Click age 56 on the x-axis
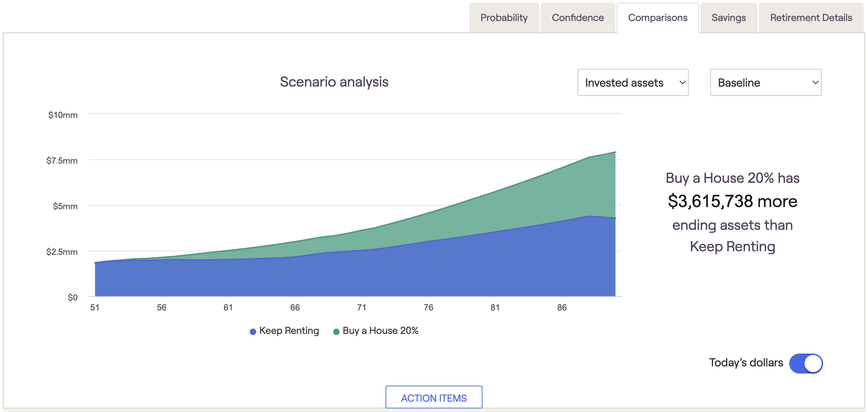This screenshot has height=412, width=868. tap(161, 307)
